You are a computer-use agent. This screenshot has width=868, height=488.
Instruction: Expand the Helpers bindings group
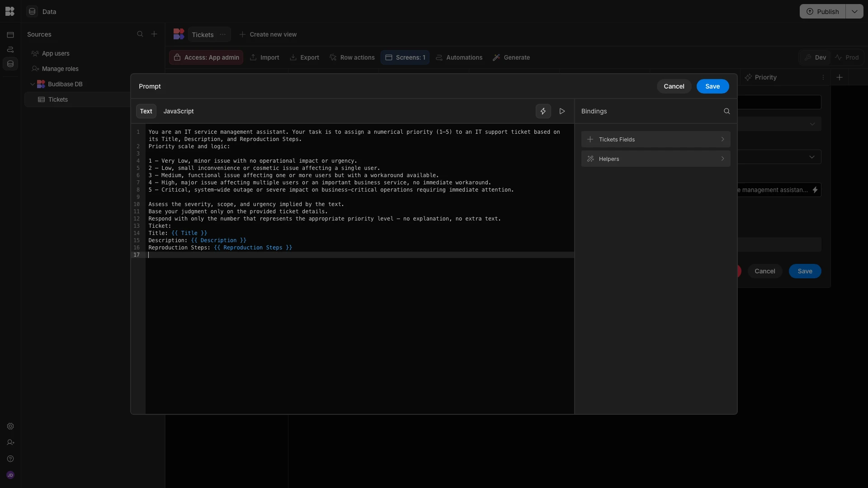coord(656,159)
